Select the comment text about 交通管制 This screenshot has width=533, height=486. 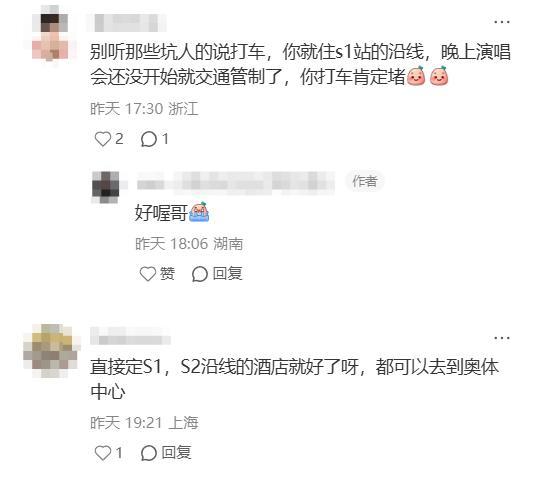(300, 64)
